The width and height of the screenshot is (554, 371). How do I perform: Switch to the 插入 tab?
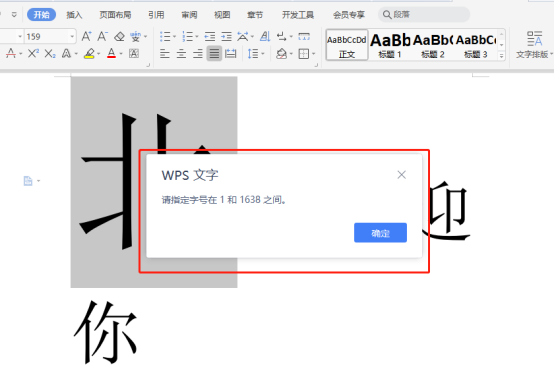[x=74, y=14]
